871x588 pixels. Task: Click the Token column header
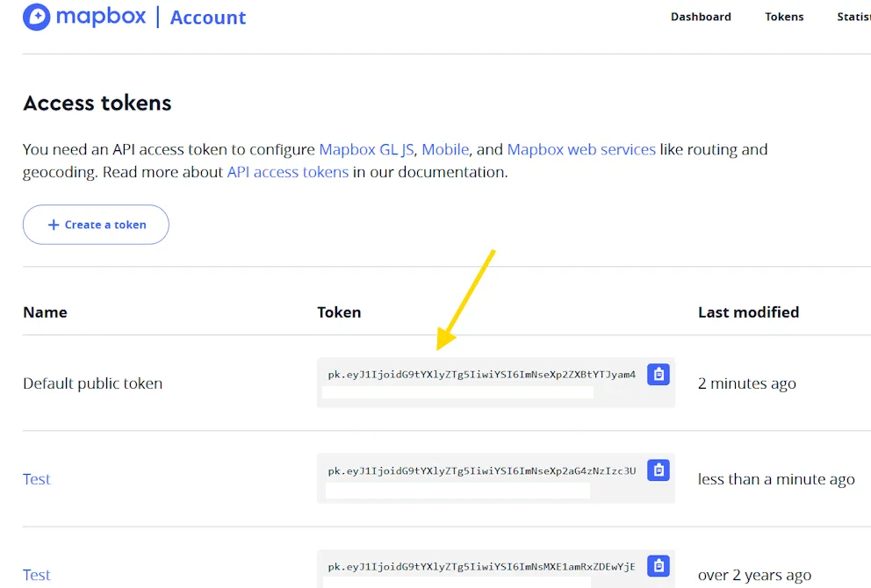tap(339, 312)
